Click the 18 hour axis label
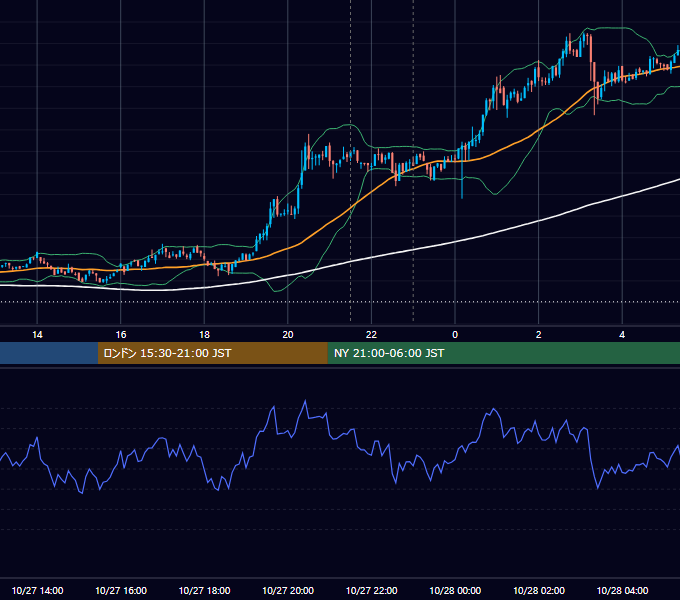The image size is (680, 600). coord(204,335)
